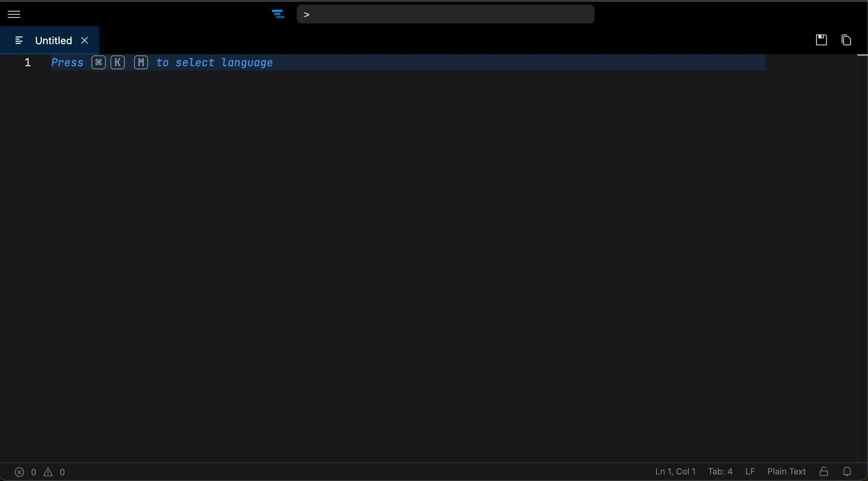Focus the command palette input field
The image size is (868, 481).
(x=446, y=14)
